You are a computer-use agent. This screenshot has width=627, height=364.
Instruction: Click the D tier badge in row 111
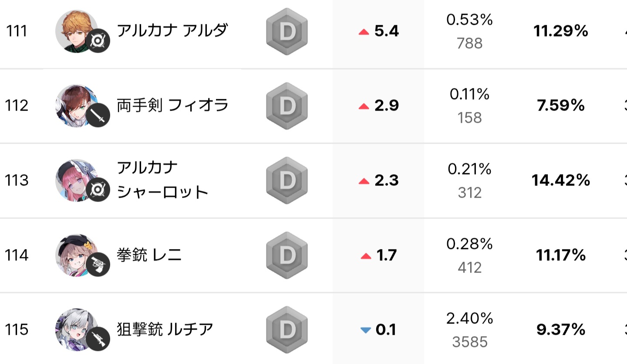tap(287, 31)
